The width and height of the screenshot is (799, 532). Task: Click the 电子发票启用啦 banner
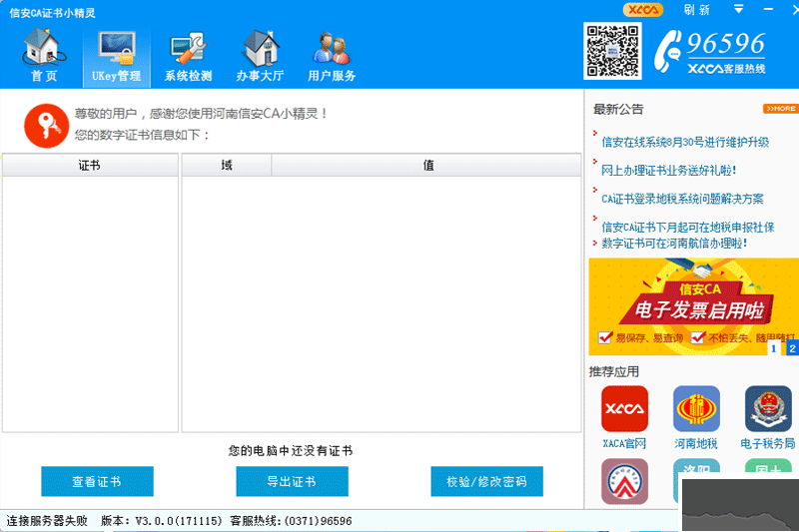click(693, 306)
